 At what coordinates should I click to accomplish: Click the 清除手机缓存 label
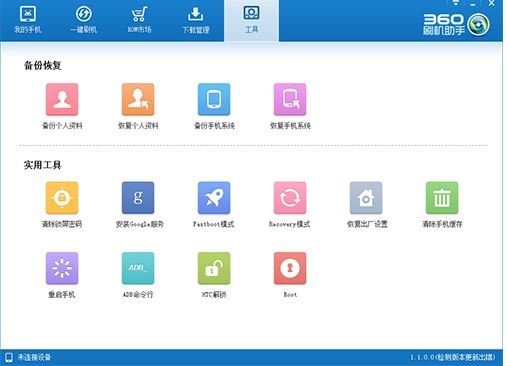[x=442, y=224]
